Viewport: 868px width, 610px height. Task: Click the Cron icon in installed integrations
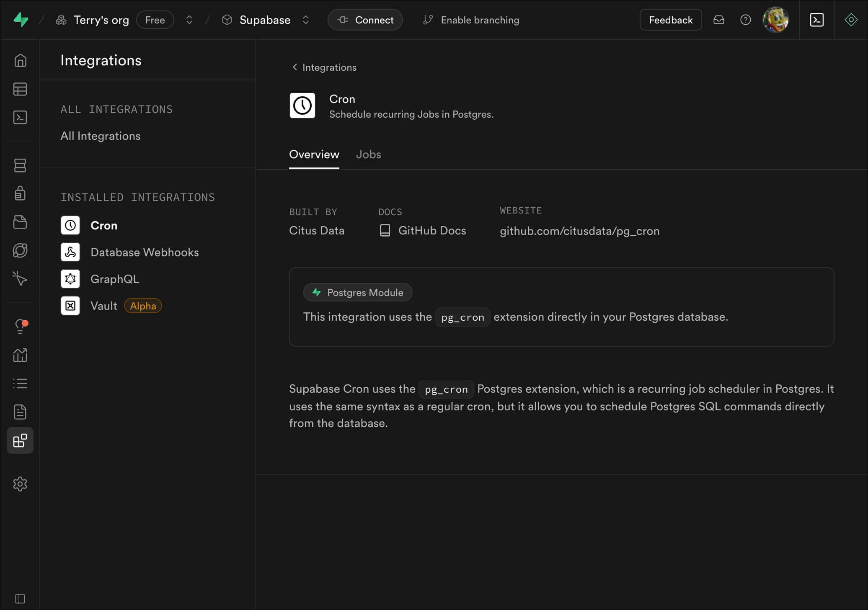pos(70,225)
